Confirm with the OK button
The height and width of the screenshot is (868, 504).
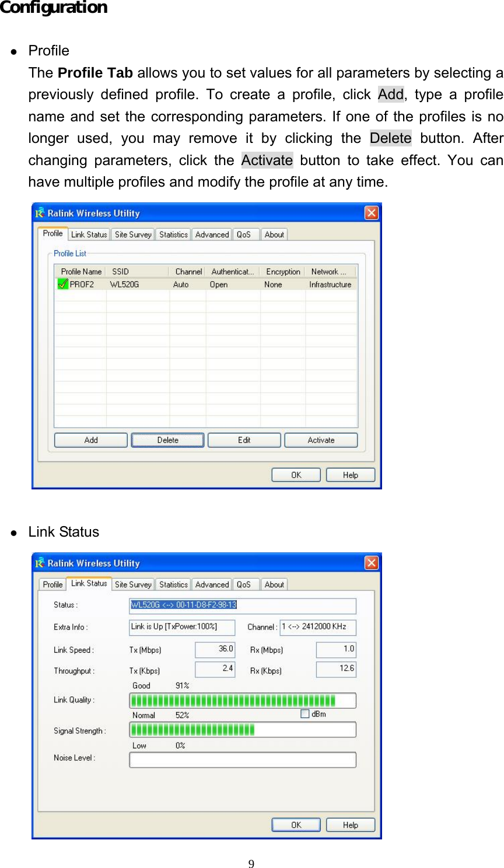click(296, 474)
